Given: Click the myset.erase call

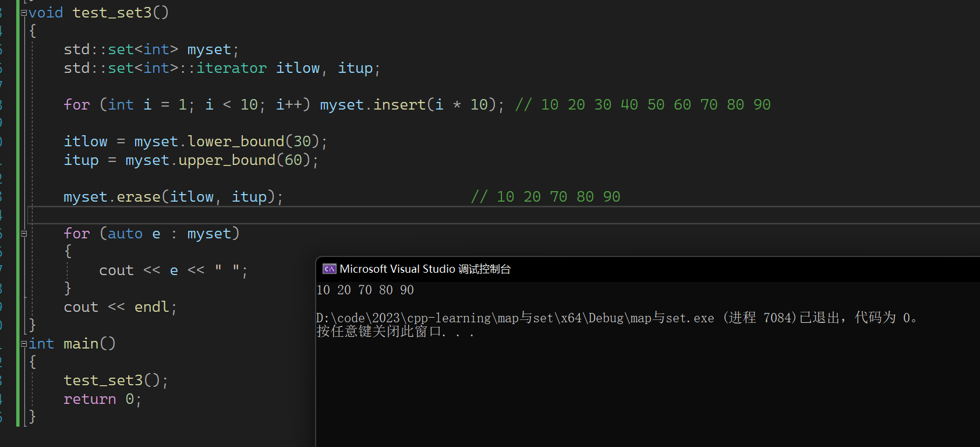Looking at the screenshot, I should pyautogui.click(x=173, y=197).
